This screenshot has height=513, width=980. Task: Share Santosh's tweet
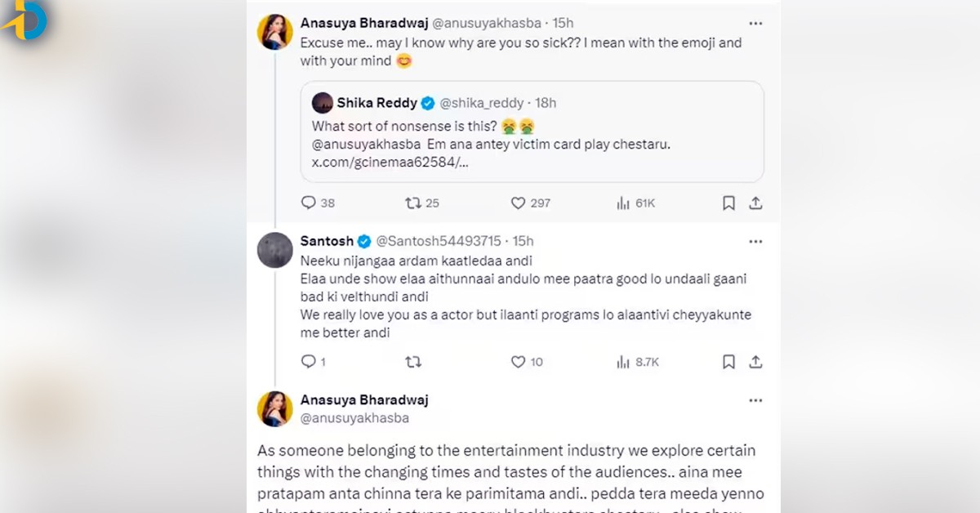pos(756,361)
